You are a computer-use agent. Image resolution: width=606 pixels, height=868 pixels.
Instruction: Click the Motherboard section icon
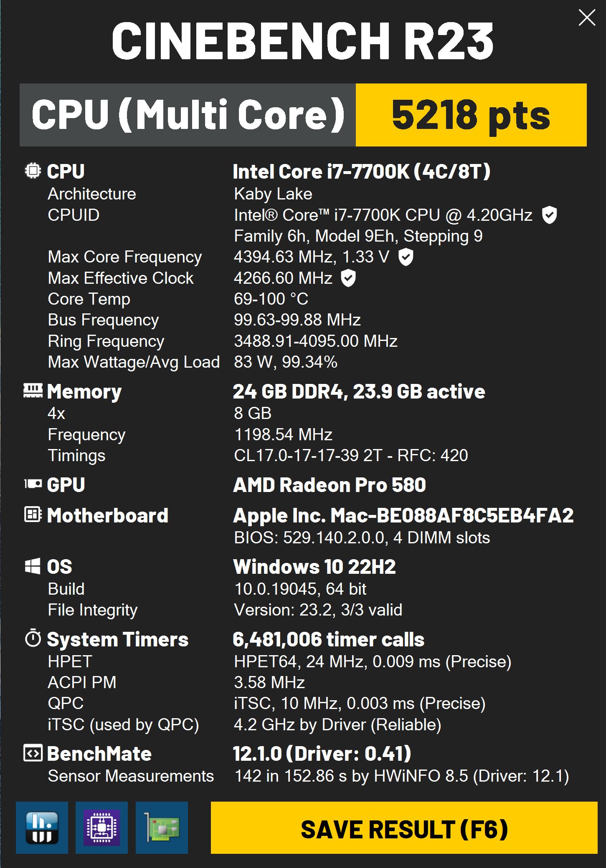(x=33, y=515)
